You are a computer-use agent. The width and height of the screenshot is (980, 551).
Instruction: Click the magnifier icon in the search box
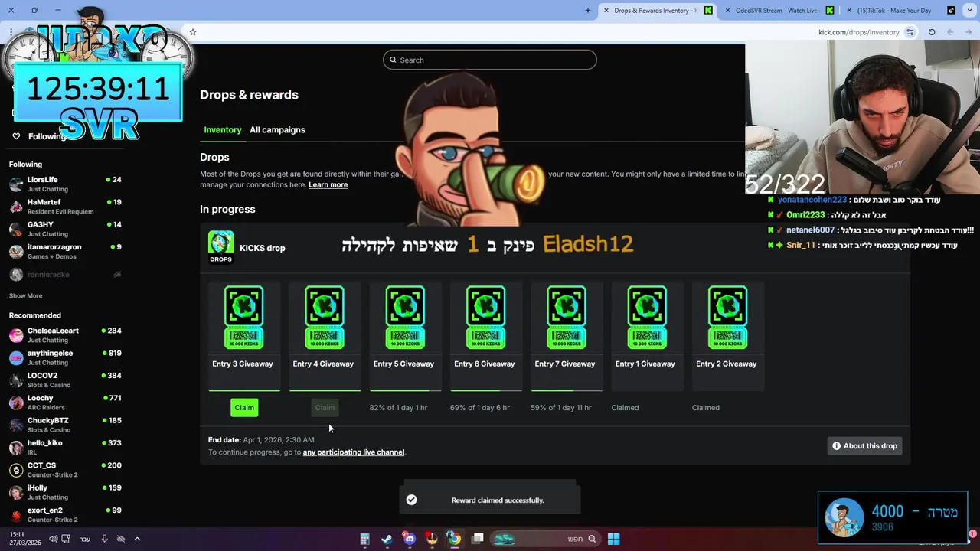pos(393,60)
